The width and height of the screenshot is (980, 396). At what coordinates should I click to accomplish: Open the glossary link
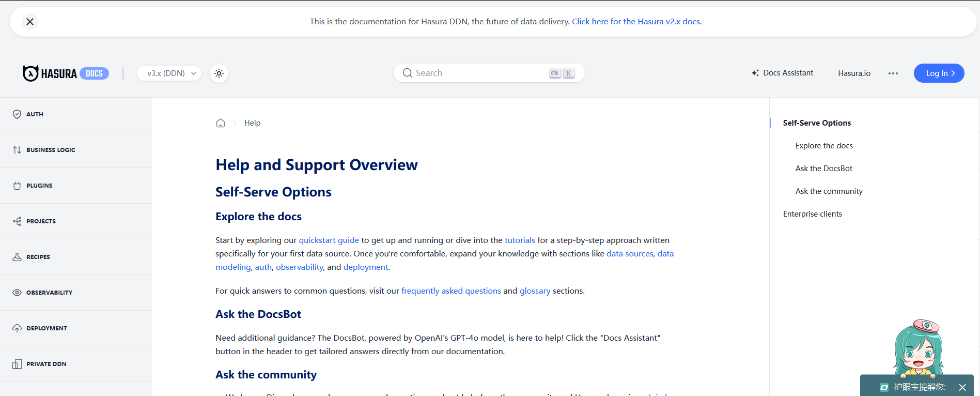pyautogui.click(x=535, y=291)
